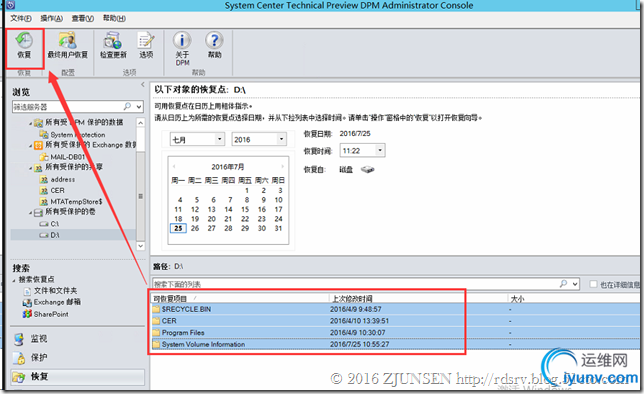This screenshot has height=394, width=644.
Task: Select the address share item
Action: tap(62, 180)
